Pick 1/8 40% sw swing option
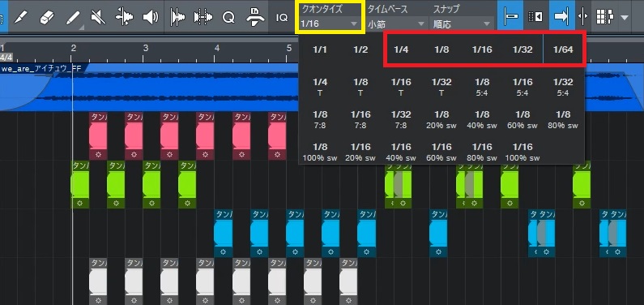Screen dimensions: 644x305 click(x=482, y=119)
